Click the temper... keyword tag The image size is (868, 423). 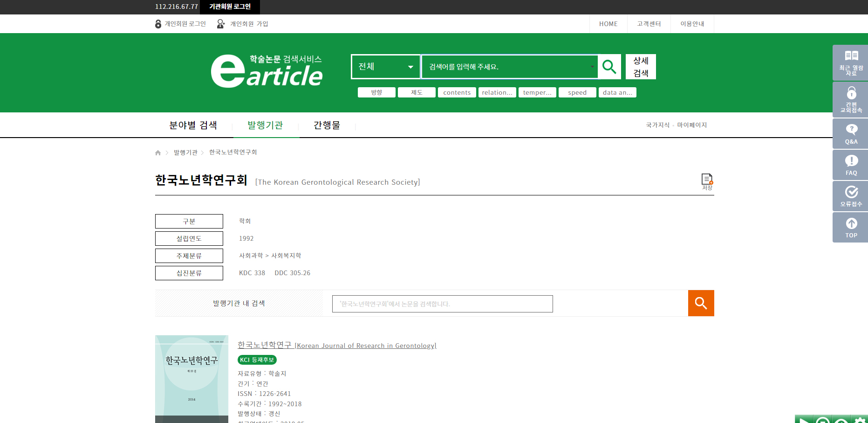coord(537,92)
